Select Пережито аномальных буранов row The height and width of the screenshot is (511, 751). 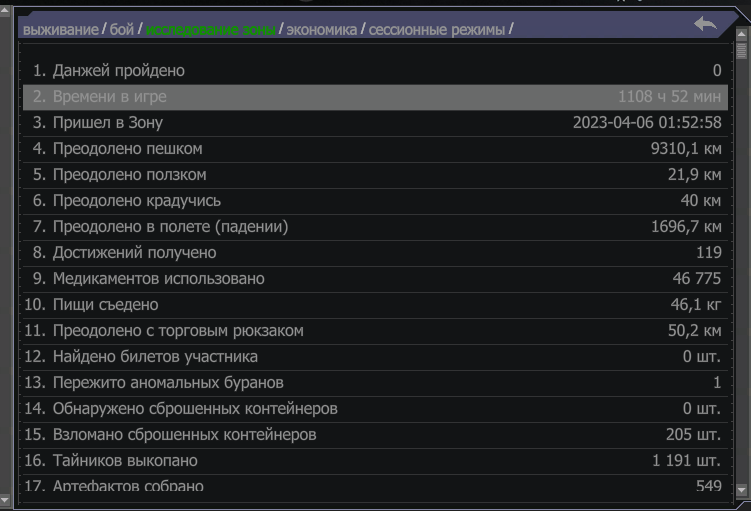[x=376, y=383]
